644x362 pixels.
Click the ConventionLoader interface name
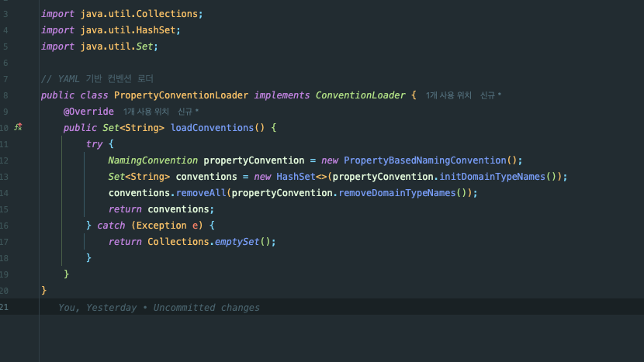click(360, 95)
